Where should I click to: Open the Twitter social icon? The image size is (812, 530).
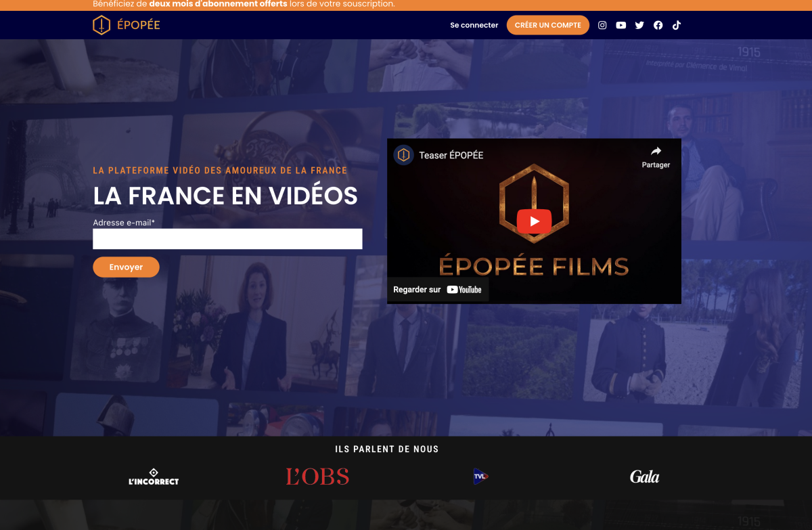coord(639,25)
